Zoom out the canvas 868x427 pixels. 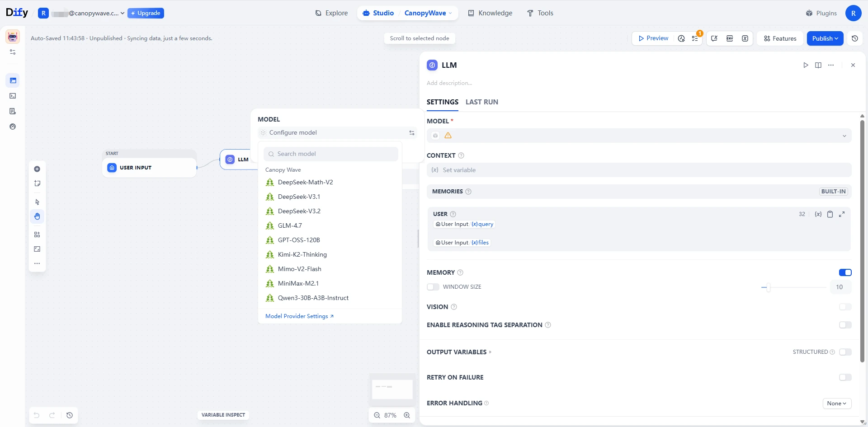click(x=377, y=415)
